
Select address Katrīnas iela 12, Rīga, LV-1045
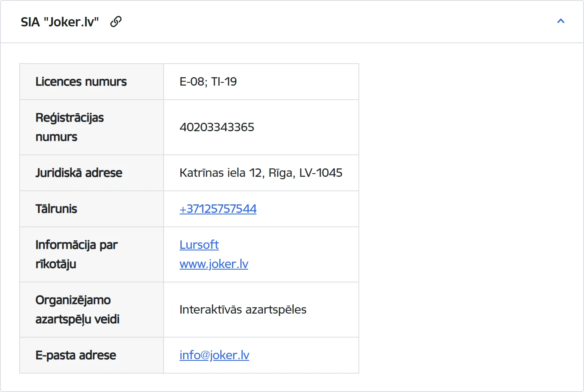tap(261, 173)
